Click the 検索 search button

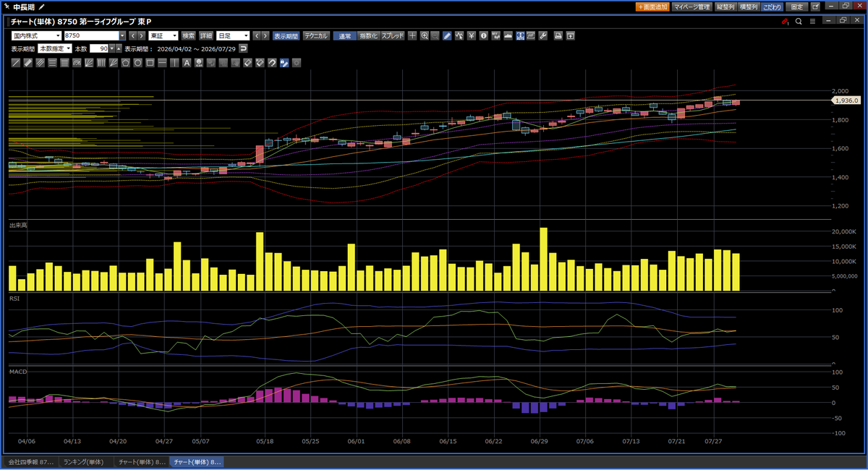pyautogui.click(x=189, y=35)
